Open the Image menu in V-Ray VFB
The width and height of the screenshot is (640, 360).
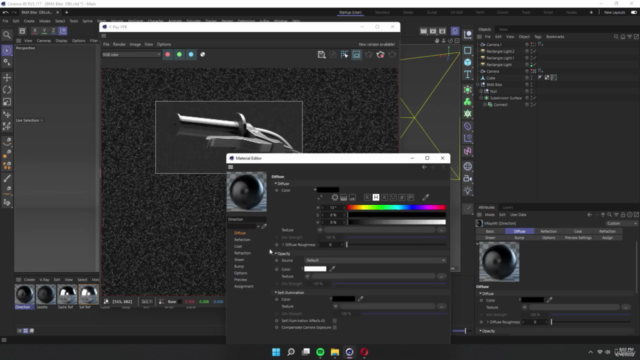click(135, 44)
